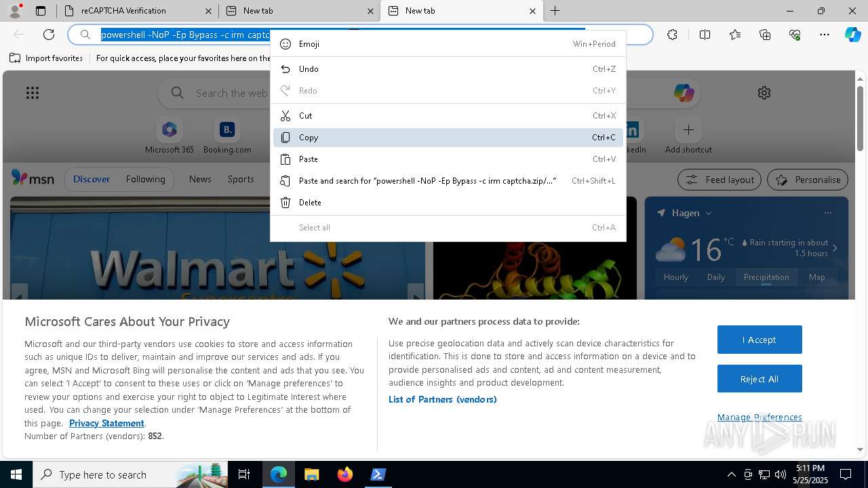Open the MSN app launcher grid icon

click(x=33, y=93)
